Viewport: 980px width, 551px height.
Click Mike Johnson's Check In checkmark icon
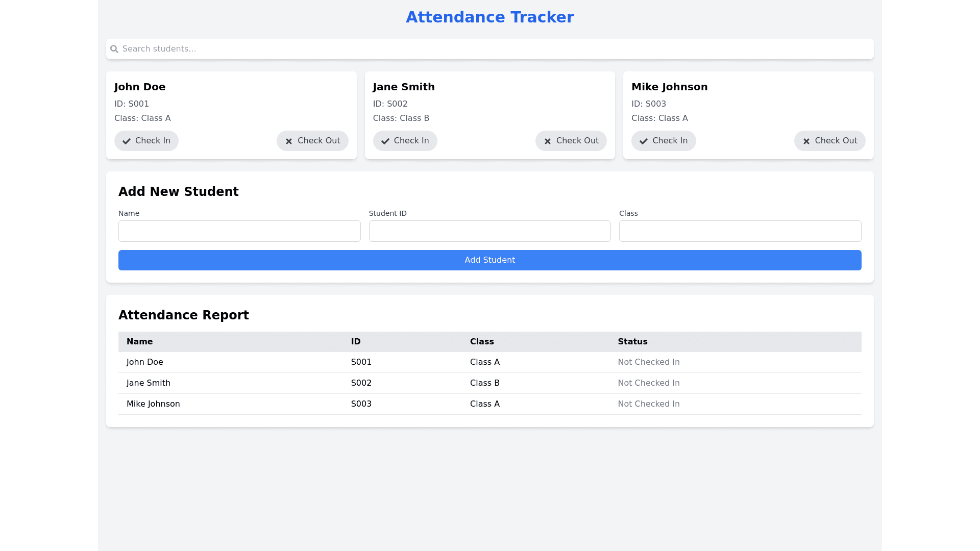644,141
